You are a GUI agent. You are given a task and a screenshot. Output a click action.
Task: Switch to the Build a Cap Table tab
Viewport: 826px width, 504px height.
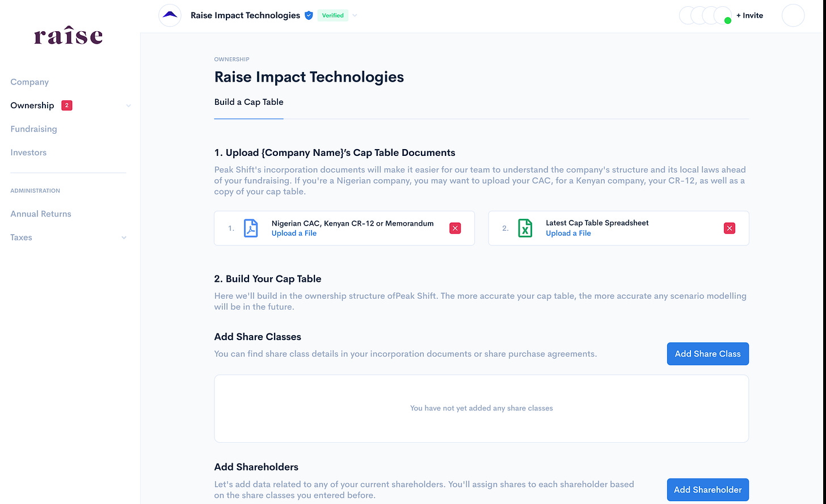(x=248, y=102)
